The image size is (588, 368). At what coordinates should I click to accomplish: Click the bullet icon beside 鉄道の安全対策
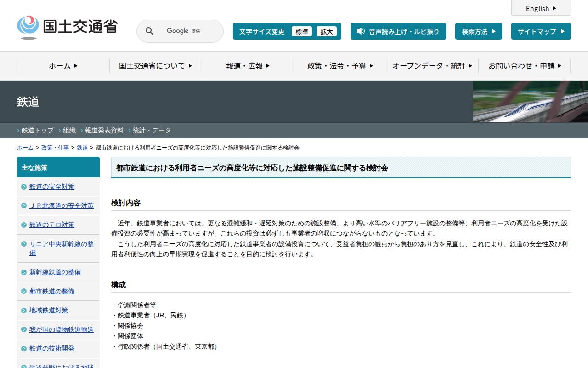(x=24, y=187)
